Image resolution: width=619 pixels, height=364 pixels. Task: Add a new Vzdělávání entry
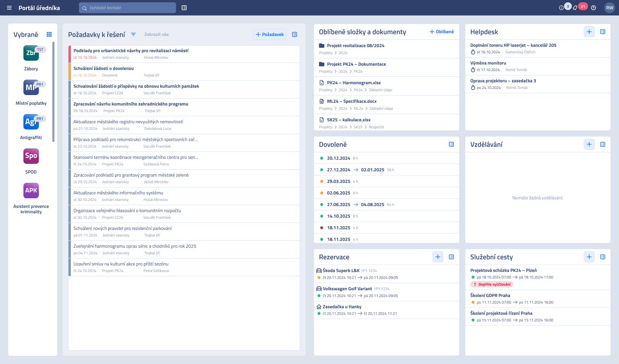(x=589, y=144)
